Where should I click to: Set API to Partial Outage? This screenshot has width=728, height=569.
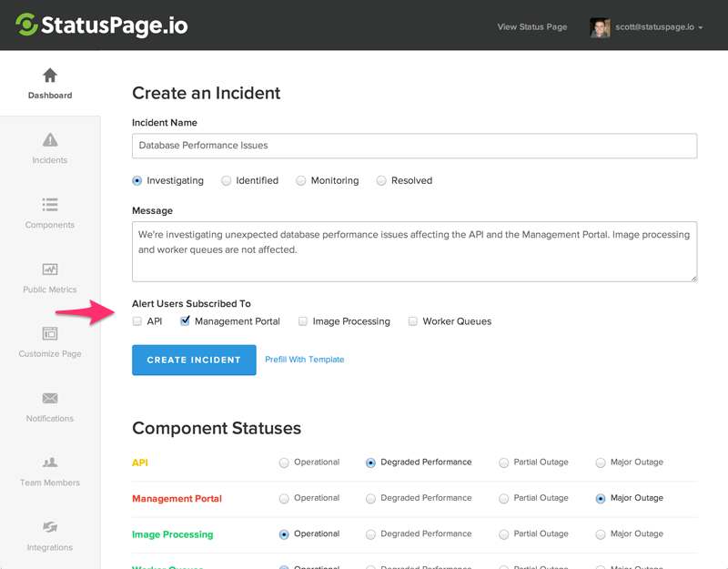[504, 462]
